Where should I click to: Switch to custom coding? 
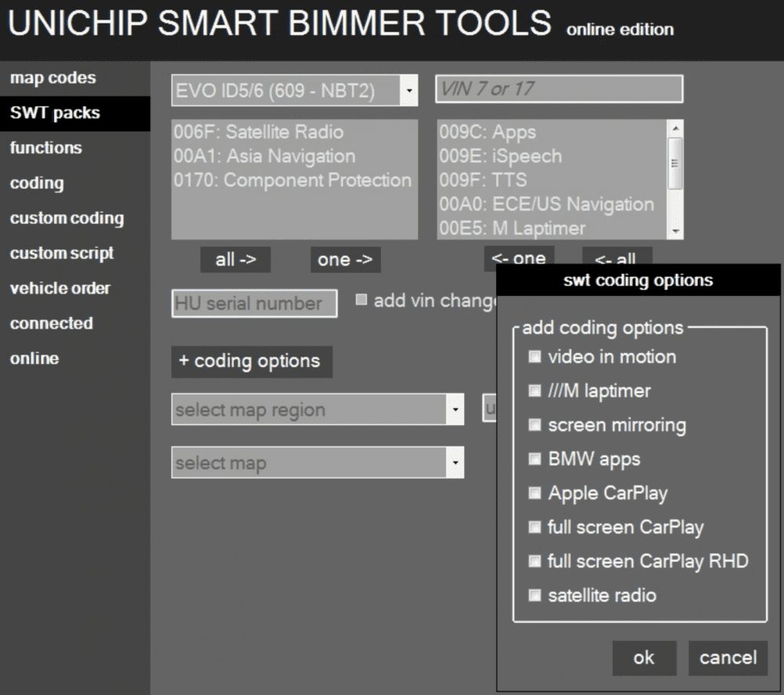(67, 218)
